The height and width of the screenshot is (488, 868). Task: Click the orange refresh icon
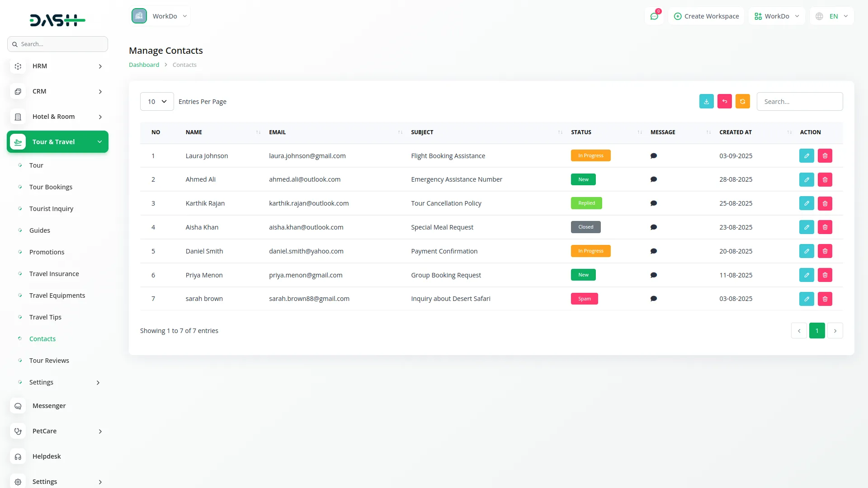(x=742, y=101)
